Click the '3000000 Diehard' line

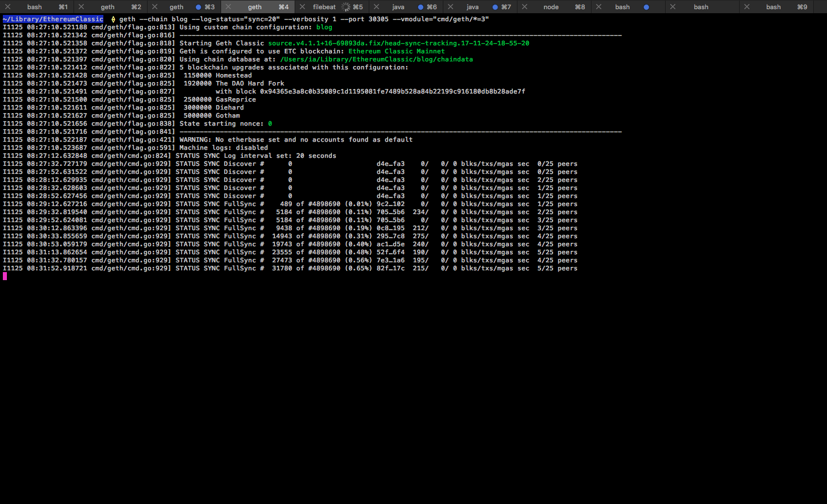click(214, 107)
